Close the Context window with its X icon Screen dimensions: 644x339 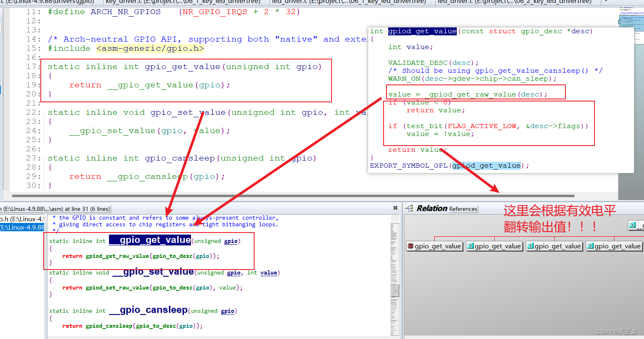[395, 208]
